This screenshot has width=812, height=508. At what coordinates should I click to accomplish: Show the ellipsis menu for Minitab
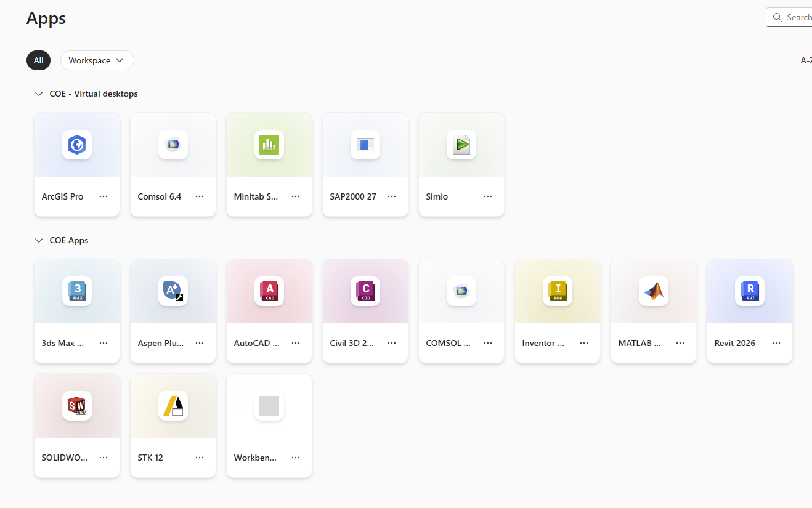pos(296,196)
